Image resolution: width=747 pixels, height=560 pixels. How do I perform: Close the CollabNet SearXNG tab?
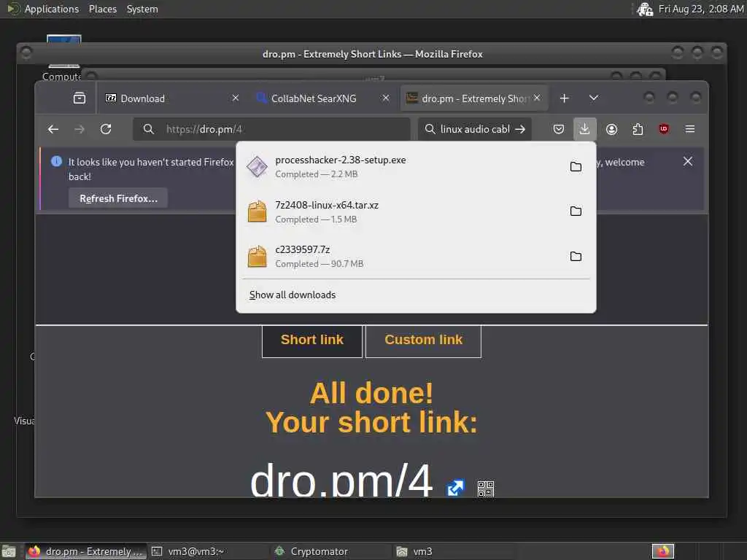386,98
